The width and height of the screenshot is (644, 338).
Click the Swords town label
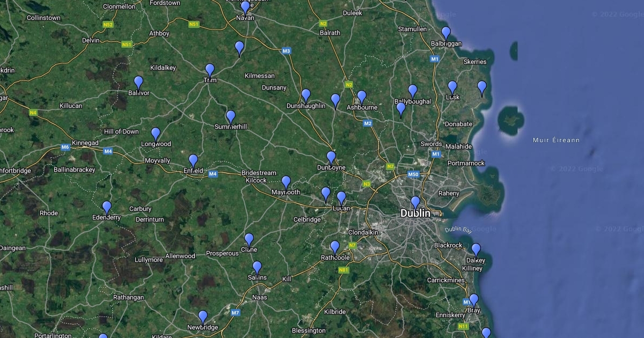tap(431, 144)
